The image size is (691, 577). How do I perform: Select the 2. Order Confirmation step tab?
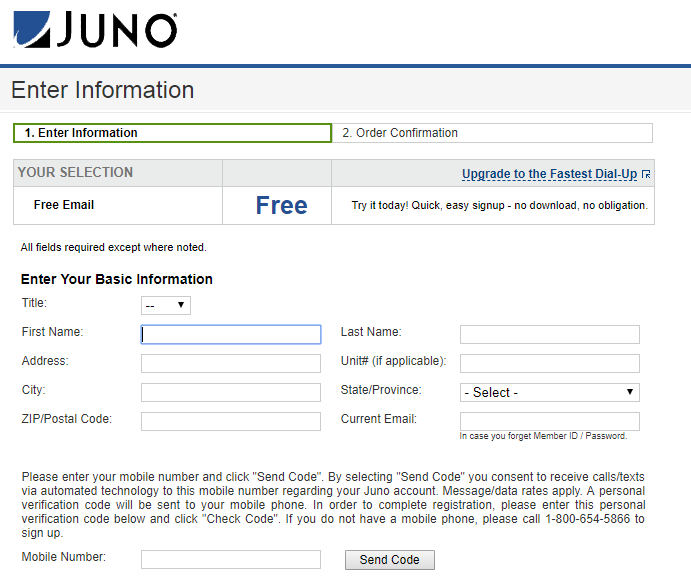492,133
